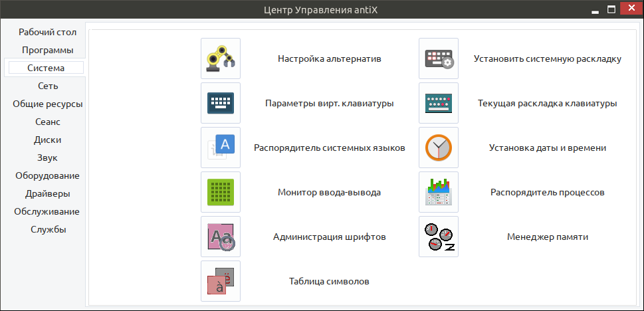This screenshot has height=311, width=644.
Task: Switch to the Драйверы tab
Action: (48, 193)
